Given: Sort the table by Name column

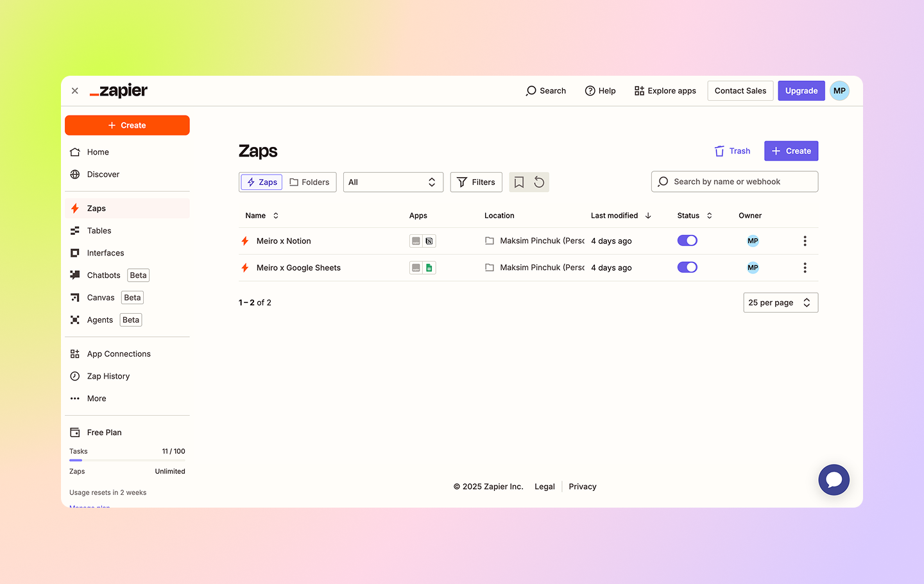Looking at the screenshot, I should [x=262, y=216].
